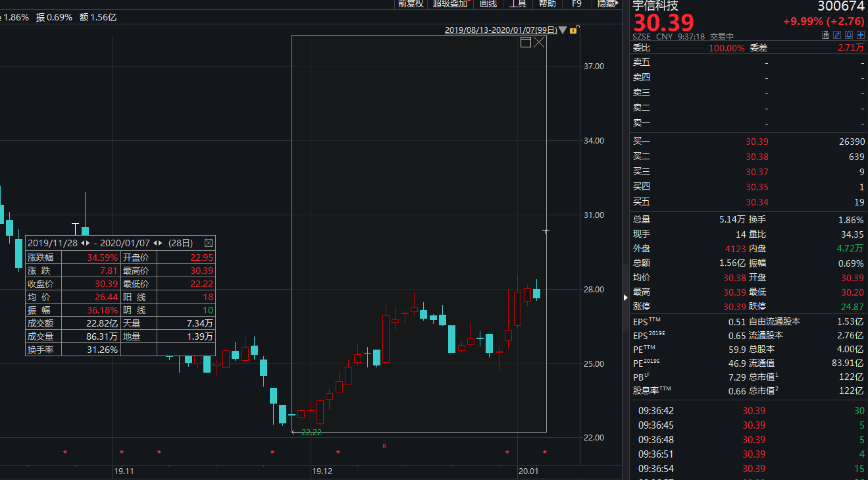Click the stock name 宇信科技
The image size is (868, 480).
pos(655,6)
